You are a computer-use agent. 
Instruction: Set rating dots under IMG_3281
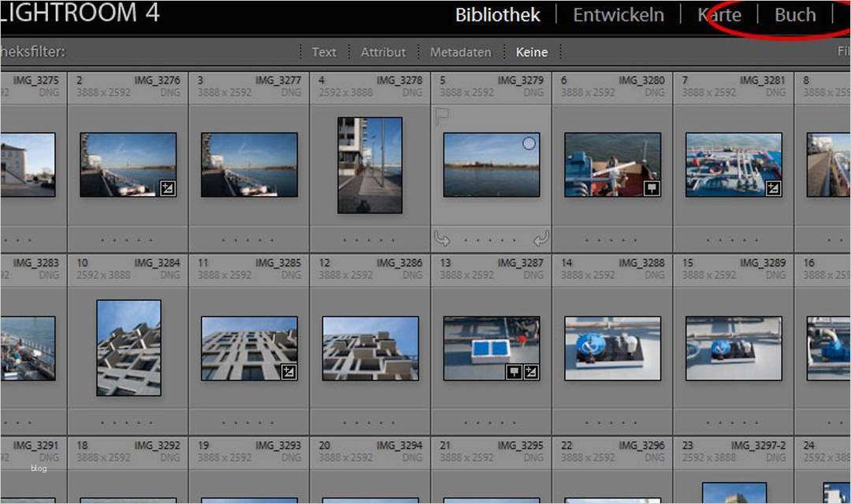coord(732,239)
